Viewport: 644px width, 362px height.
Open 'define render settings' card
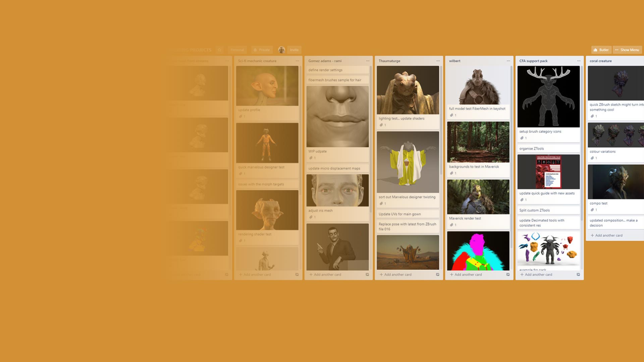(x=337, y=70)
